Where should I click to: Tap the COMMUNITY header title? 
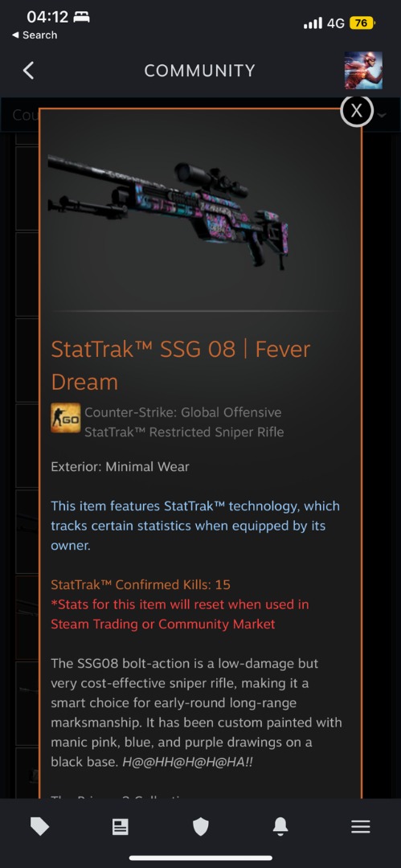coord(200,70)
